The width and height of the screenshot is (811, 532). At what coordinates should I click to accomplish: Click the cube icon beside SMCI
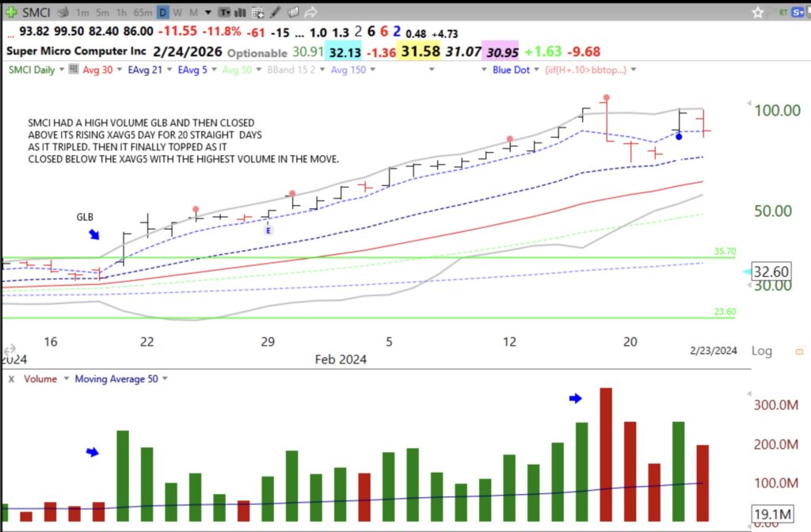[x=62, y=12]
